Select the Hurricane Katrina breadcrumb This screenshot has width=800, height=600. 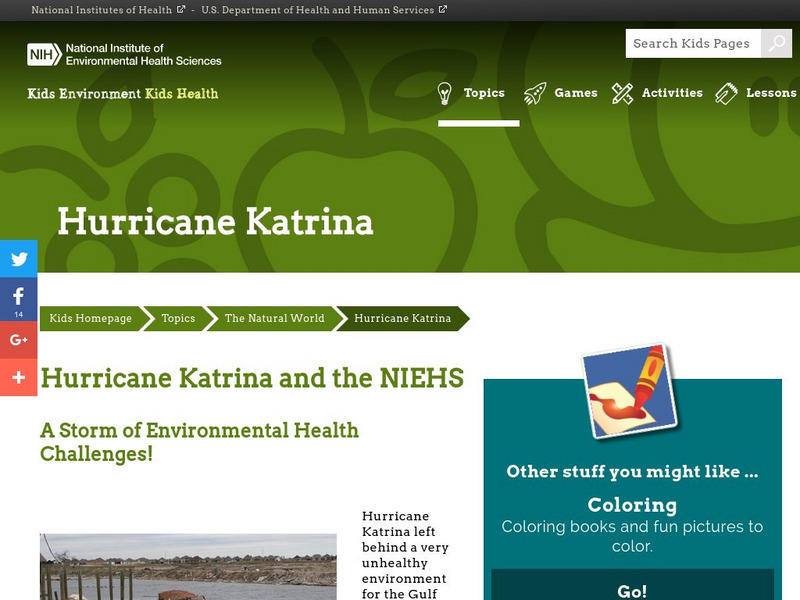pyautogui.click(x=403, y=318)
